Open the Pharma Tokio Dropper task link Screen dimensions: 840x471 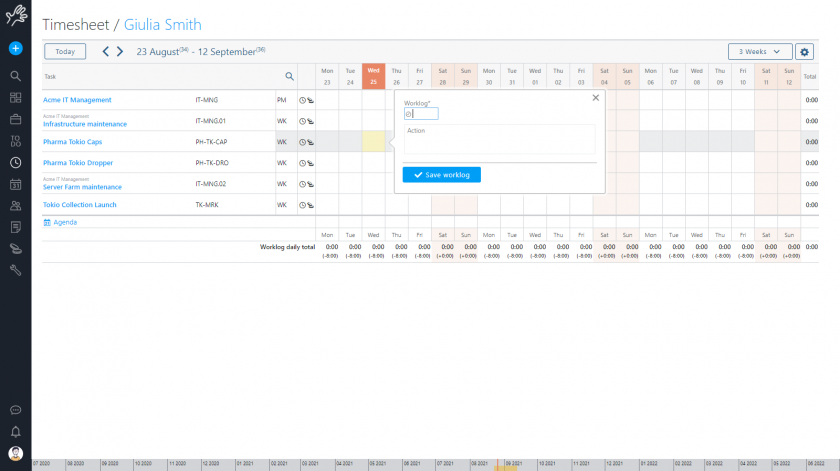(78, 163)
